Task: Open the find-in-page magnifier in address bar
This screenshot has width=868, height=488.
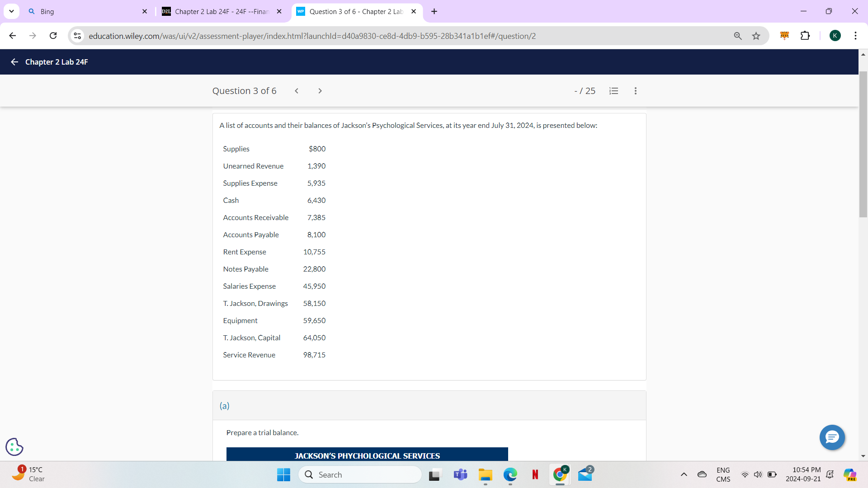Action: point(738,36)
